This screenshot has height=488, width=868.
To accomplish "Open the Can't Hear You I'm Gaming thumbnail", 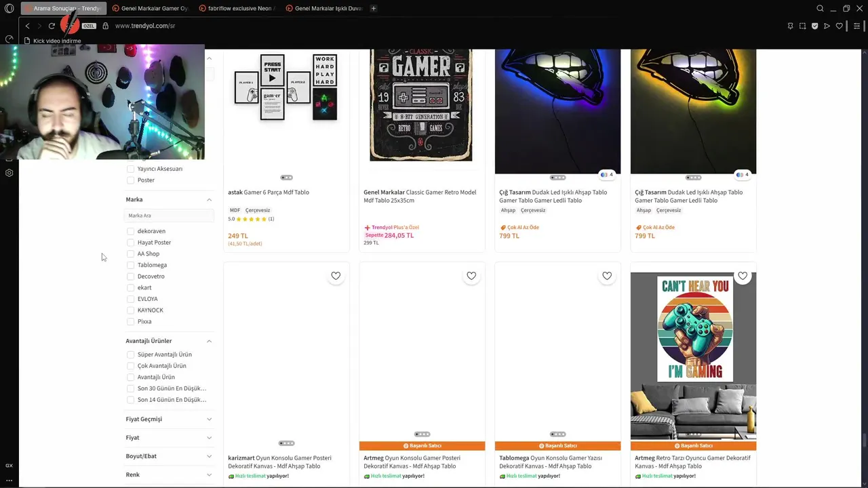I will click(x=693, y=356).
